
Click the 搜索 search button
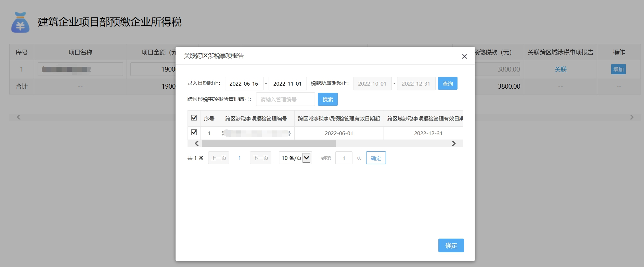tap(327, 99)
